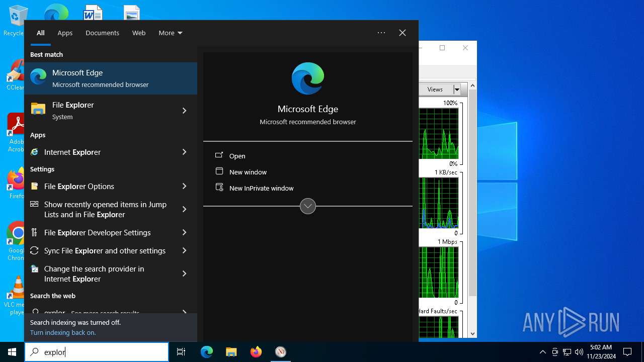Screen dimensions: 644x362
Task: Launch Edge from the taskbar
Action: [207, 352]
